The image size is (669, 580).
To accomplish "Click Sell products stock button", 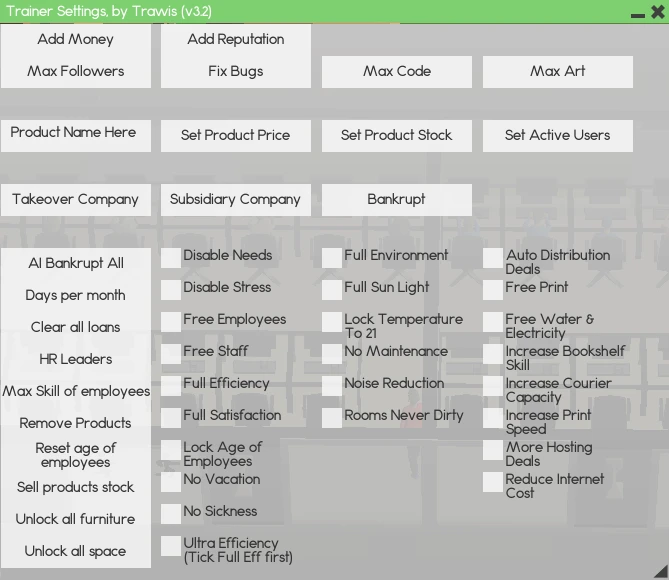I will coord(76,487).
